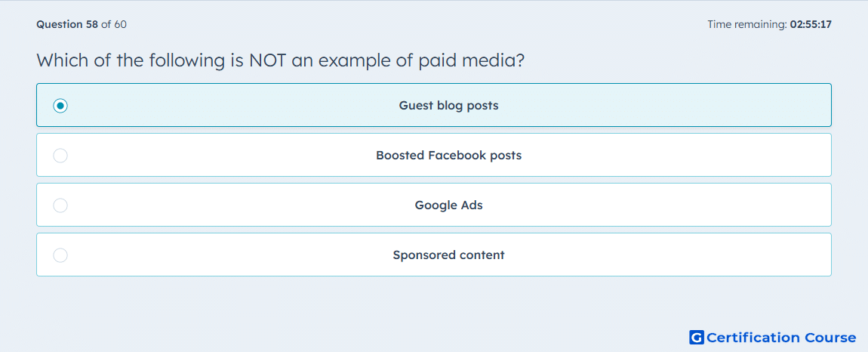
Task: Click the filled dot inside the selected radio
Action: (60, 105)
